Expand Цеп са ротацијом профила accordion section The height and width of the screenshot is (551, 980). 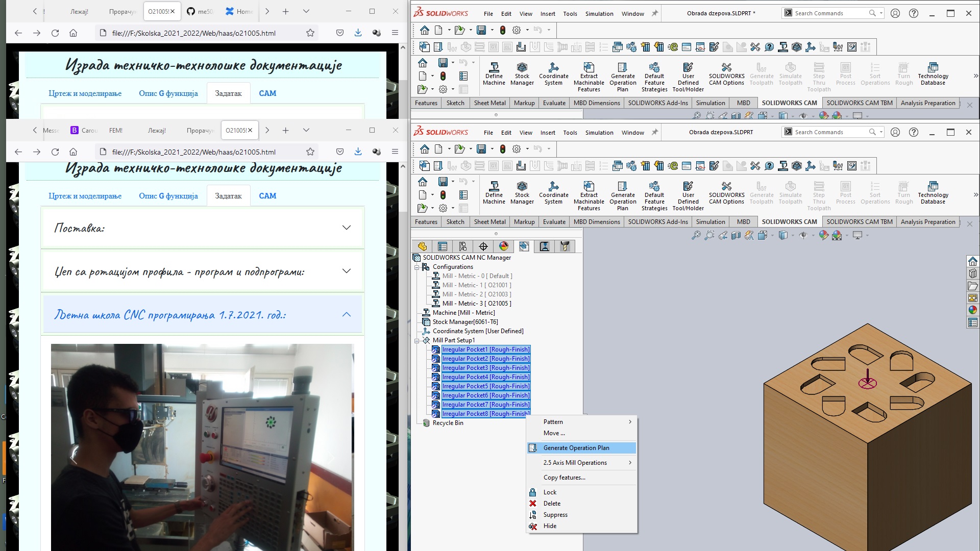pyautogui.click(x=203, y=271)
